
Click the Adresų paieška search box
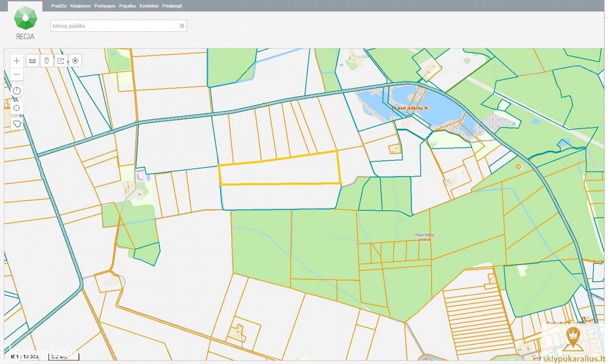coord(114,26)
